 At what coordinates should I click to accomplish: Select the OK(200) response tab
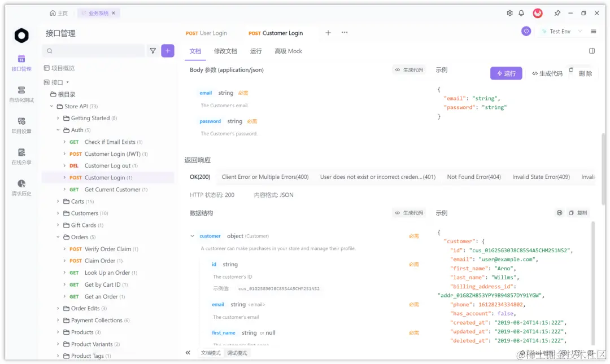[200, 177]
